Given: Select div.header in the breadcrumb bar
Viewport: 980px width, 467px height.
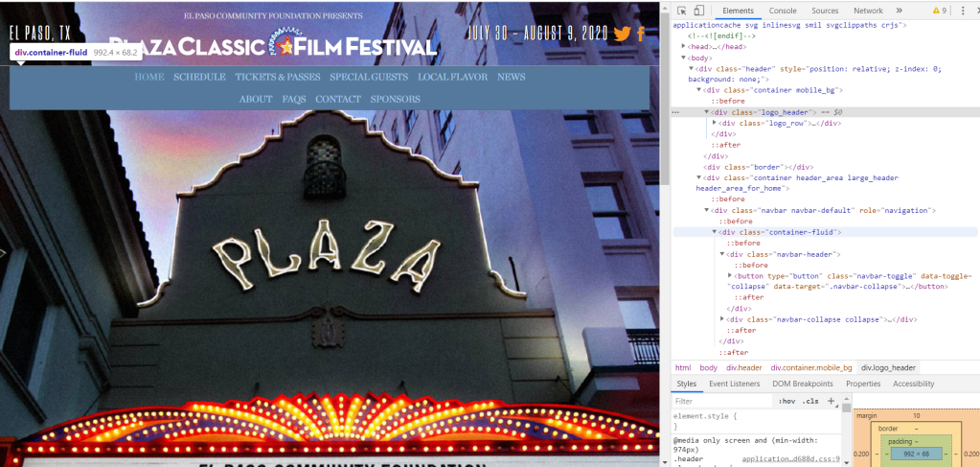Looking at the screenshot, I should click(x=744, y=367).
